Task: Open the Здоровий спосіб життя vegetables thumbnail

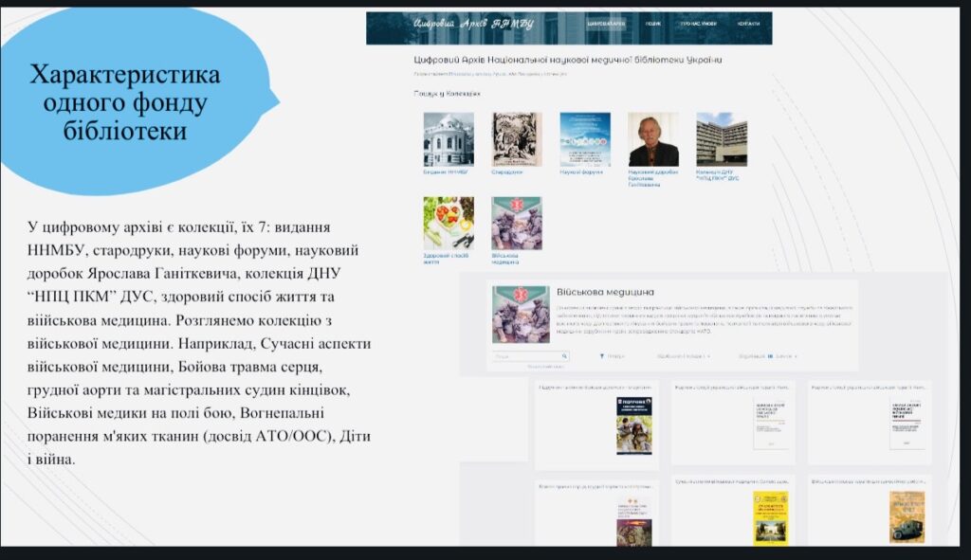Action: [x=449, y=223]
